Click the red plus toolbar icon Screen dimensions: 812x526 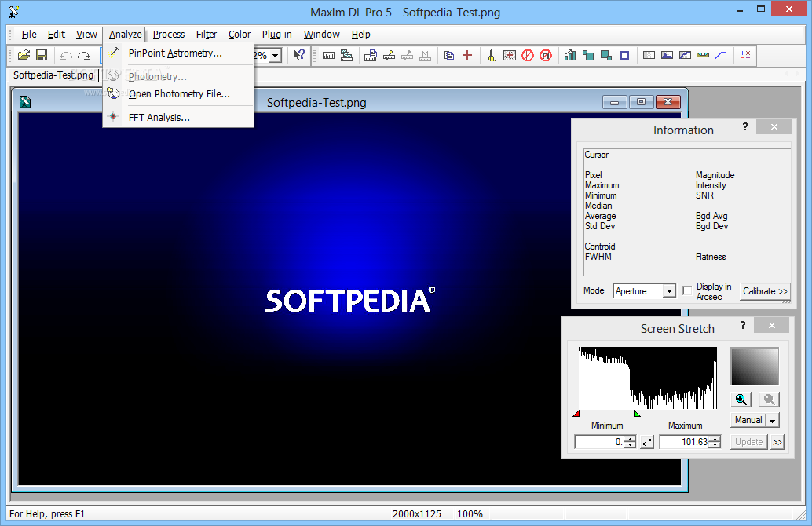pyautogui.click(x=467, y=56)
